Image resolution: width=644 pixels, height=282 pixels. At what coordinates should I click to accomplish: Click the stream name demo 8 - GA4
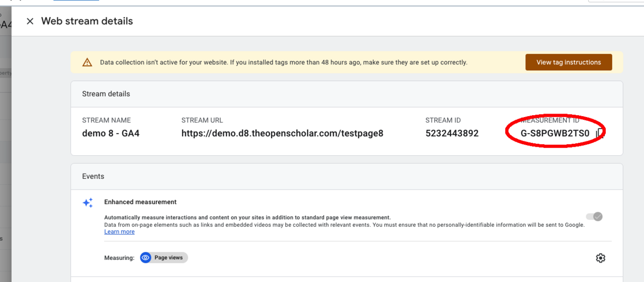(111, 134)
